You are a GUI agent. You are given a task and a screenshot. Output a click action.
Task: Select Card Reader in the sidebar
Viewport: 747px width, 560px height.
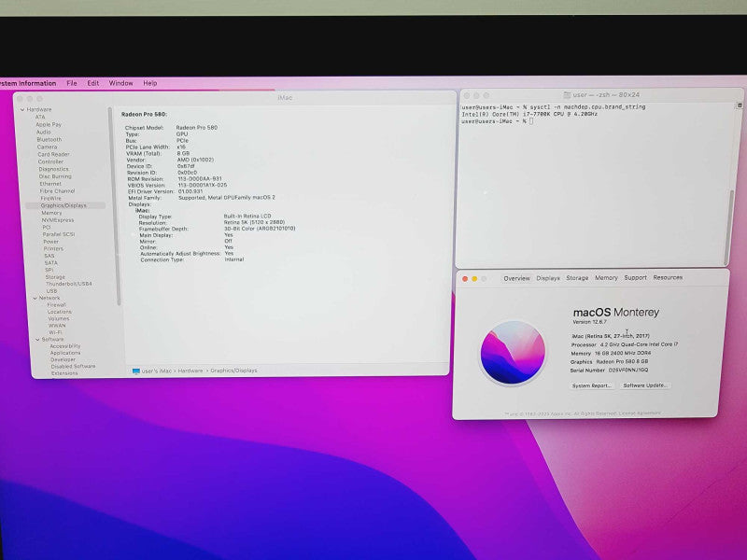[53, 154]
